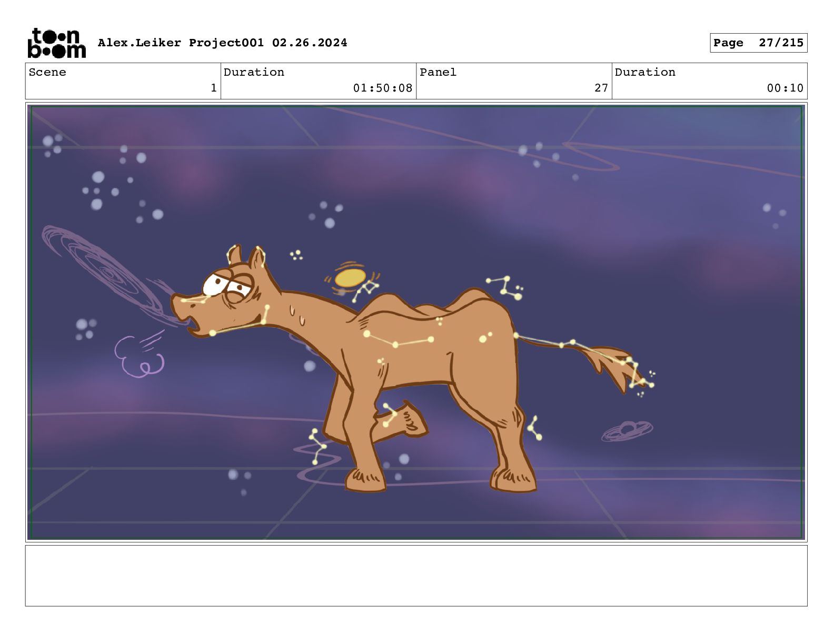The width and height of the screenshot is (834, 644).
Task: Click the project title Alex.Leiker Project001 text
Action: (x=181, y=43)
